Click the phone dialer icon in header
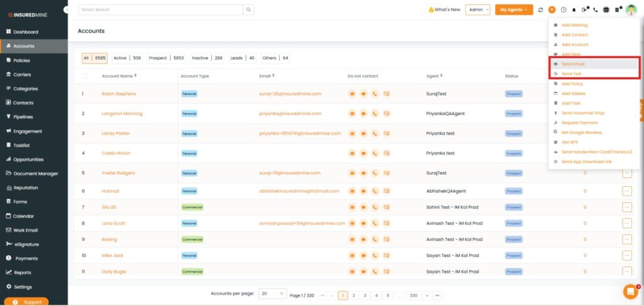 (x=596, y=10)
